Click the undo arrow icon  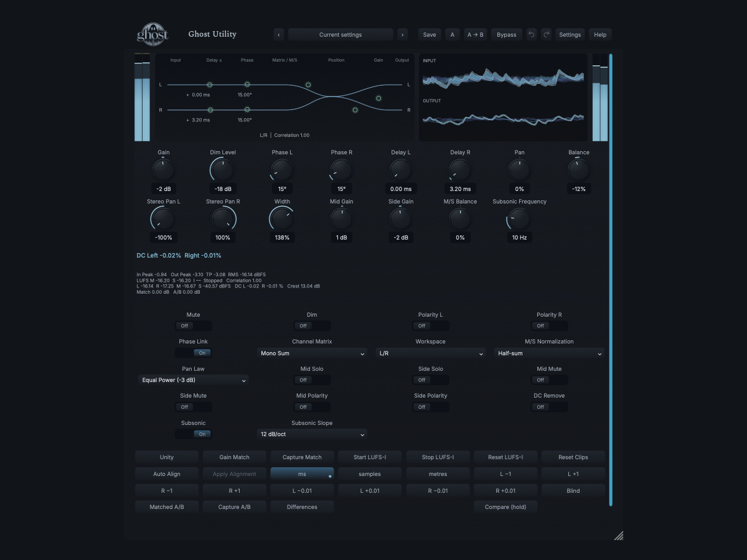(x=532, y=35)
